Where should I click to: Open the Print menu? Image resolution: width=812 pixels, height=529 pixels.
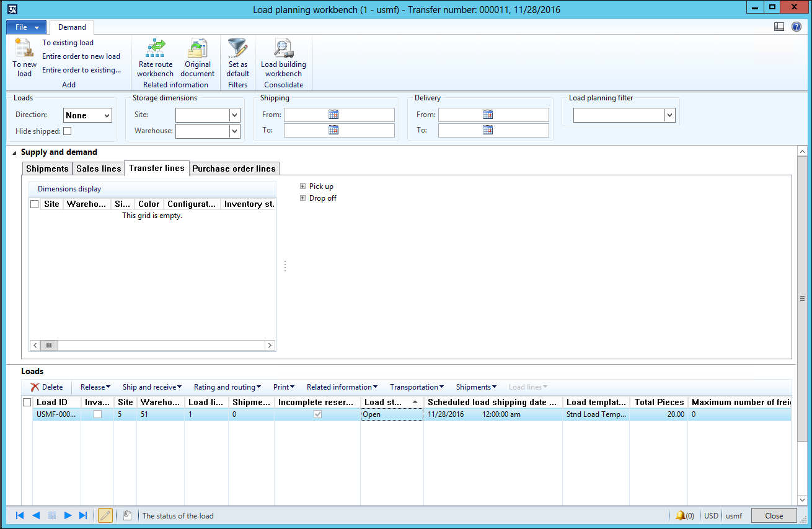point(284,387)
